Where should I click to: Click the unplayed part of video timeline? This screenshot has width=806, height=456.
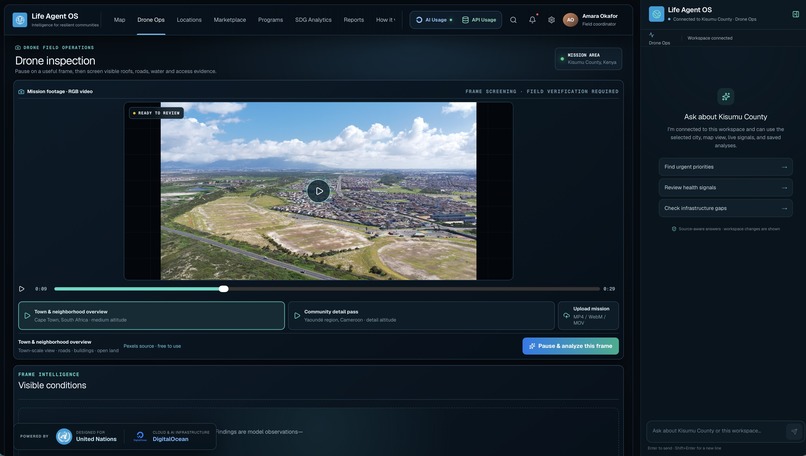[414, 289]
